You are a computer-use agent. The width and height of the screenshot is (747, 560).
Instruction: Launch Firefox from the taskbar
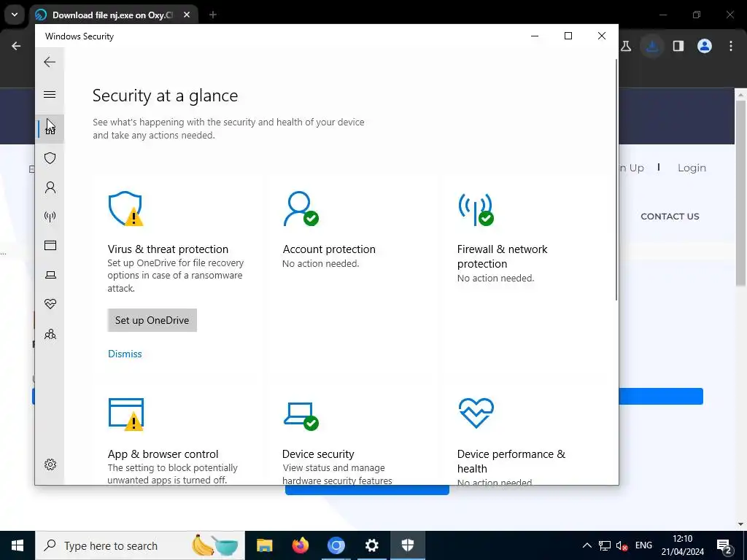tap(300, 545)
